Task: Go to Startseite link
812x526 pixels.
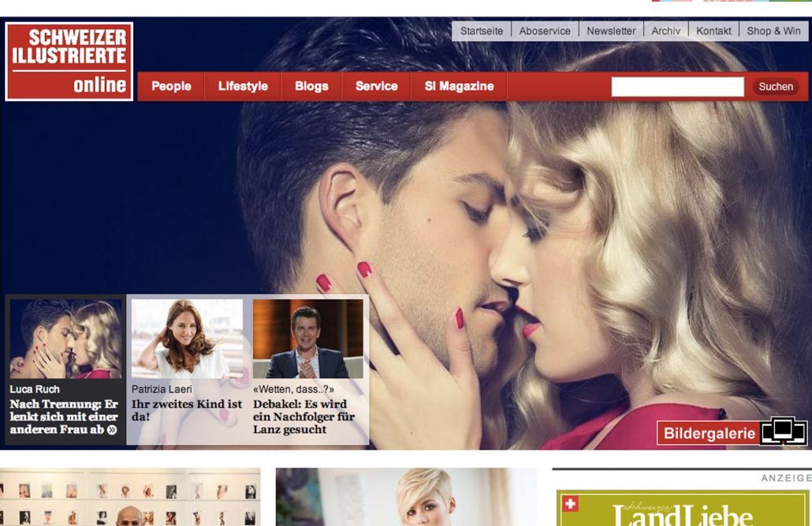Action: 482,31
